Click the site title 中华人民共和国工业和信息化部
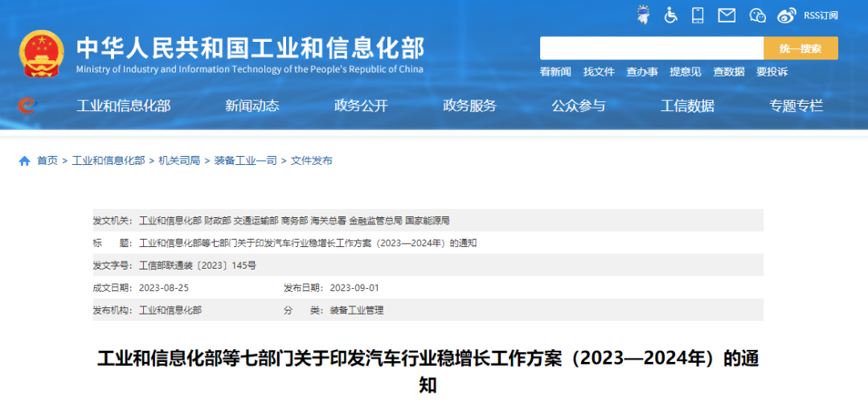 250,48
